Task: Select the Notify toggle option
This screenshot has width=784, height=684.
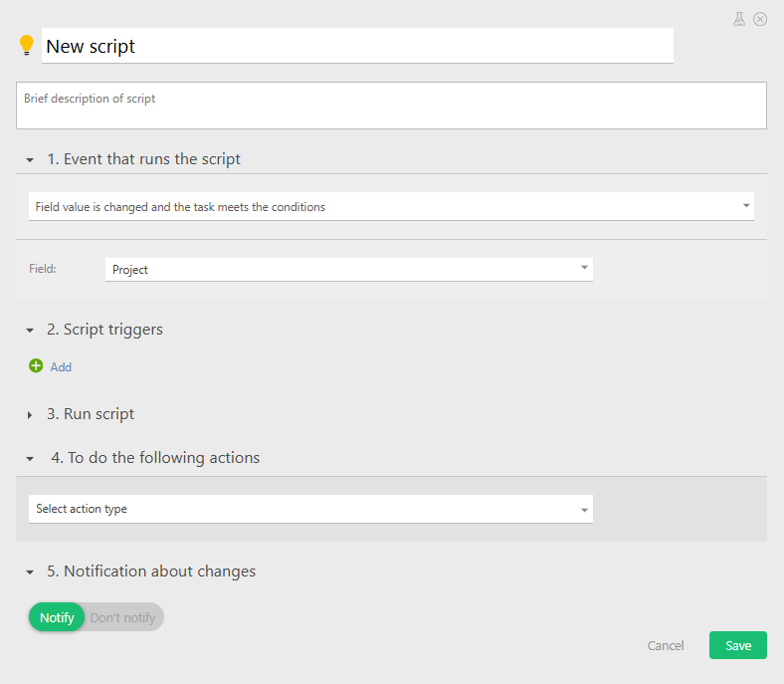Action: pos(57,617)
